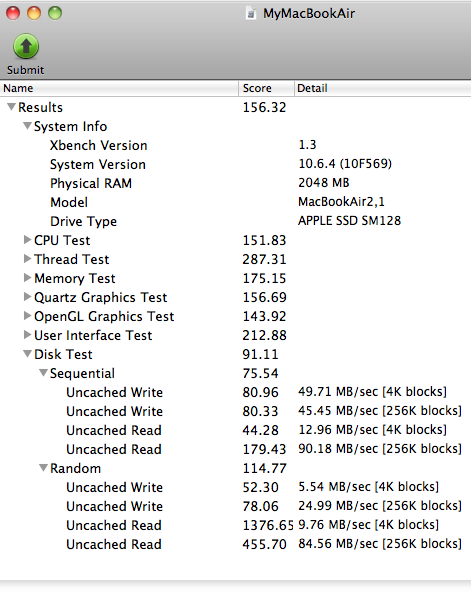Select the Random row label
The width and height of the screenshot is (471, 592).
pyautogui.click(x=75, y=468)
